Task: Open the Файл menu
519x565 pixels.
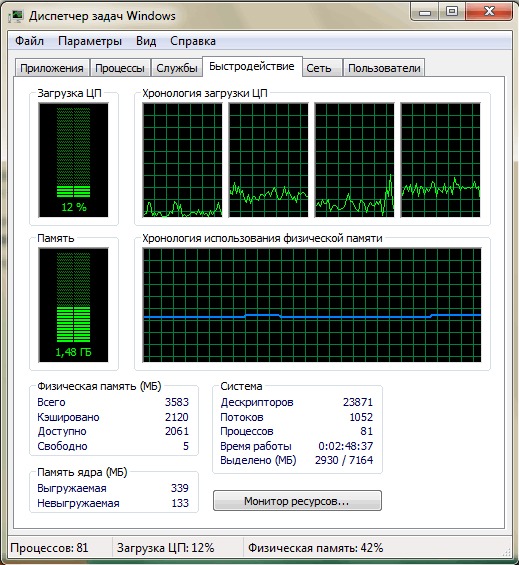Action: pyautogui.click(x=29, y=41)
